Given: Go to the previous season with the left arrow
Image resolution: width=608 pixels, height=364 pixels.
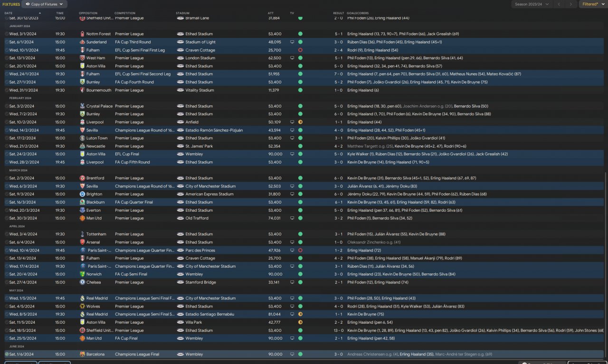Looking at the screenshot, I should point(559,4).
